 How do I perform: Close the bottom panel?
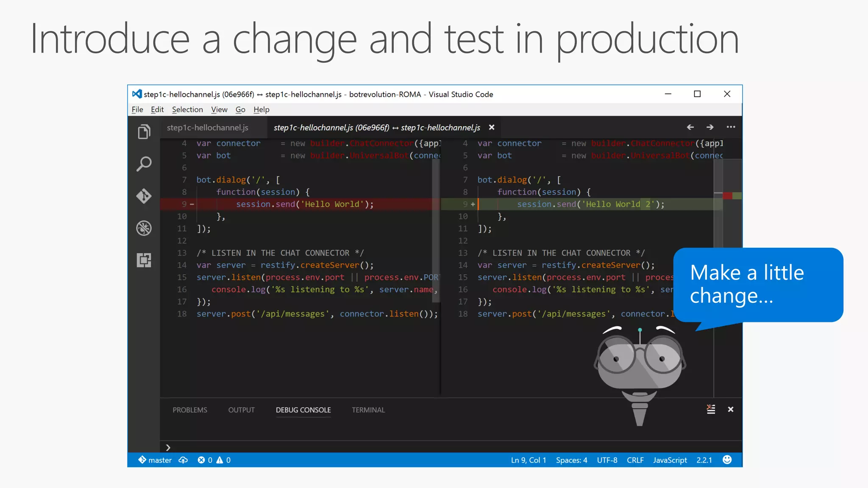click(731, 409)
